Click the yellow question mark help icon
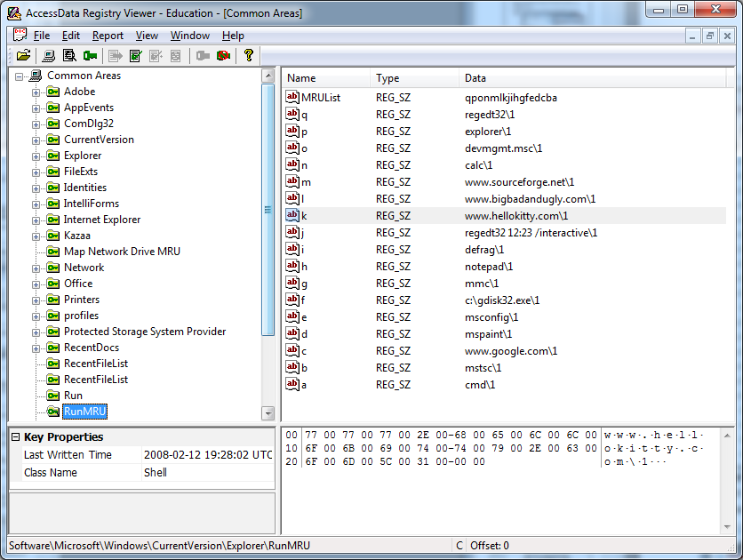 point(248,55)
